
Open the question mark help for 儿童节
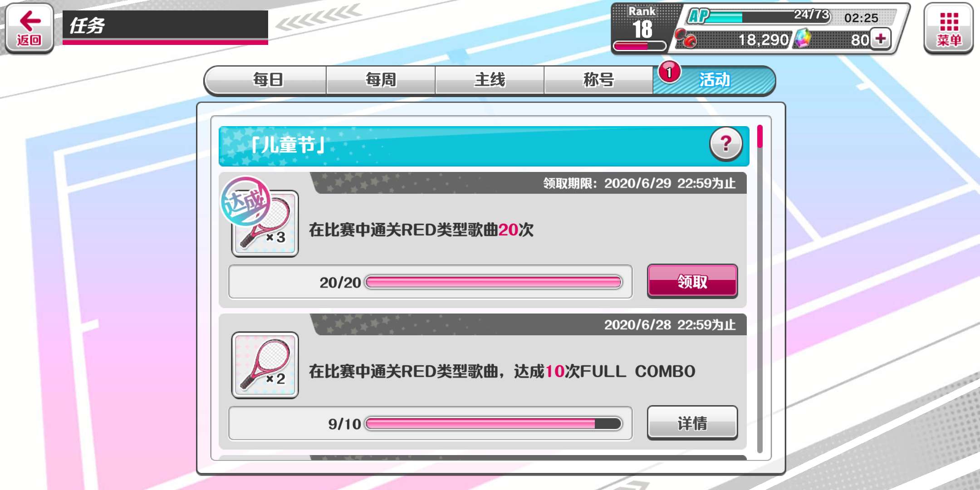726,144
